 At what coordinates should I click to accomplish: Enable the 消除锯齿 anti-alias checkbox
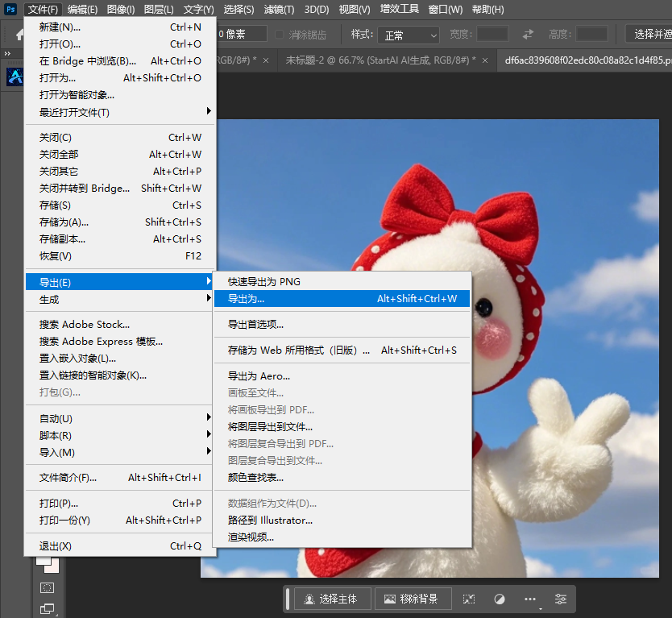tap(279, 35)
